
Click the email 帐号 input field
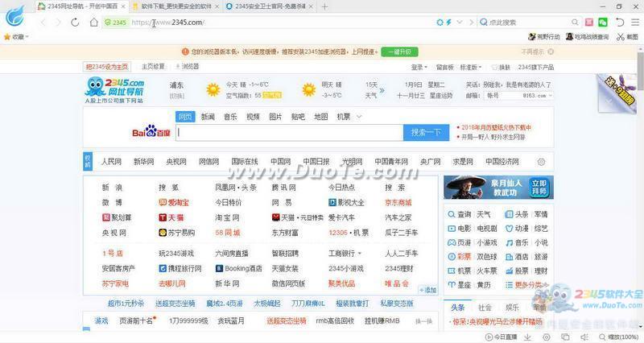[x=502, y=95]
